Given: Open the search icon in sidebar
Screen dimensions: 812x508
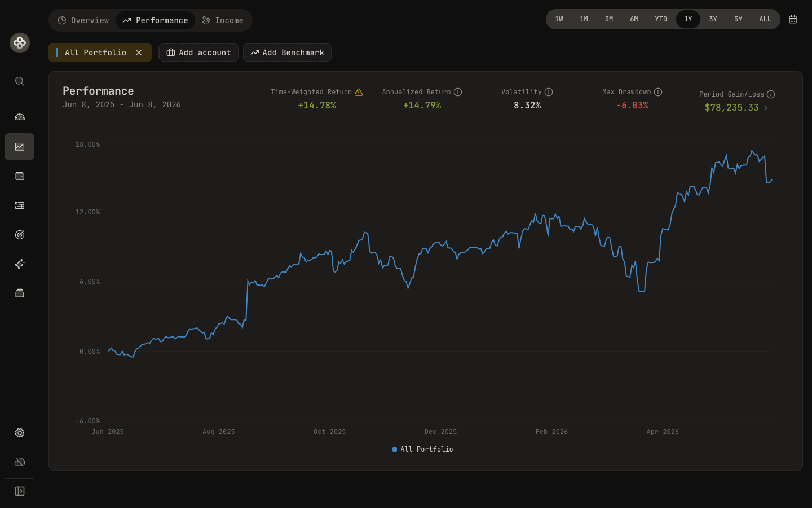Looking at the screenshot, I should point(20,81).
